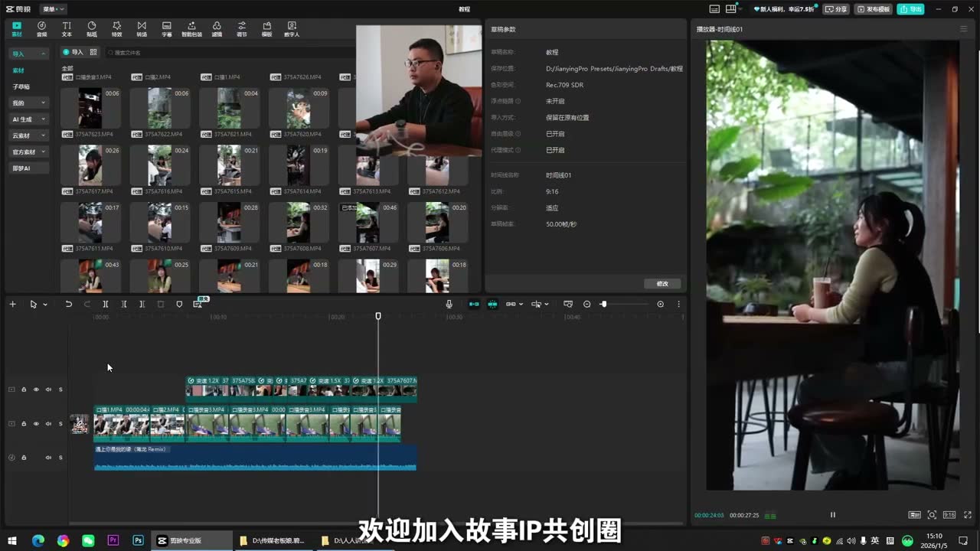Click the undo arrow in timeline toolbar
The image size is (980, 551).
tap(68, 304)
